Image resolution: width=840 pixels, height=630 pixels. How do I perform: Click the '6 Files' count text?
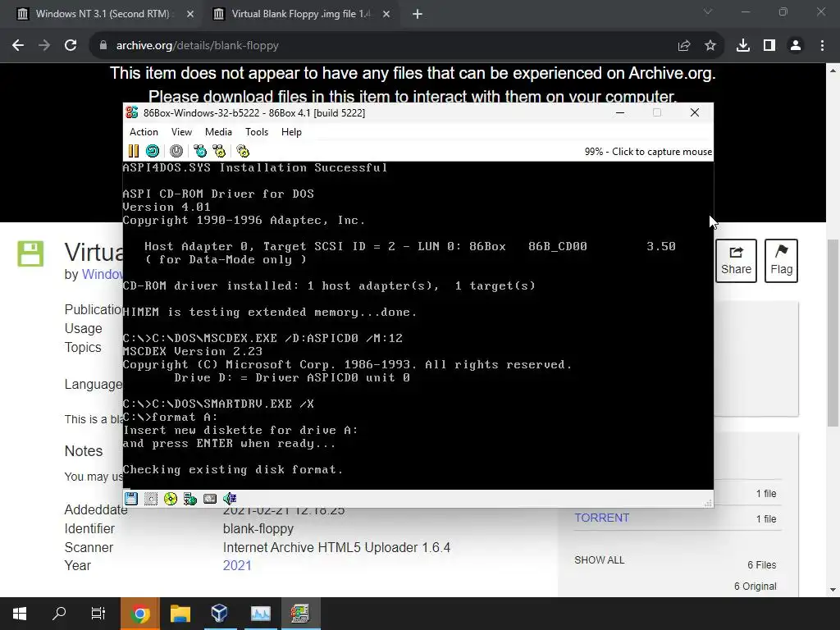(762, 565)
